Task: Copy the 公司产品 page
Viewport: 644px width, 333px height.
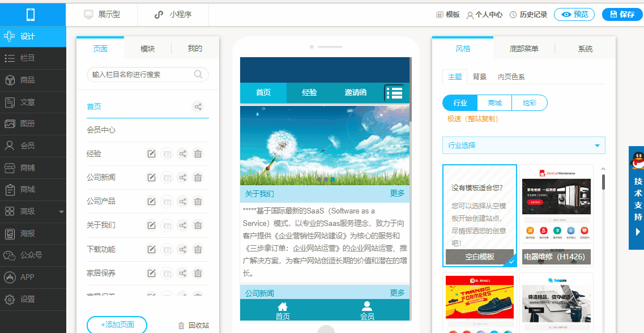Action: (x=167, y=202)
